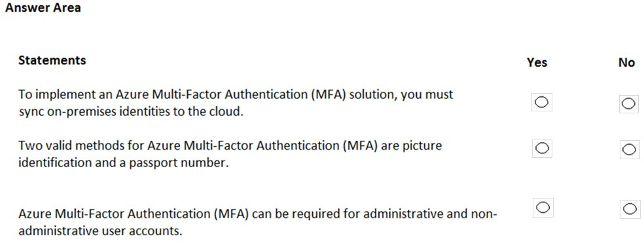Select No for syncing on-premises identities statement
The height and width of the screenshot is (247, 644).
(629, 104)
